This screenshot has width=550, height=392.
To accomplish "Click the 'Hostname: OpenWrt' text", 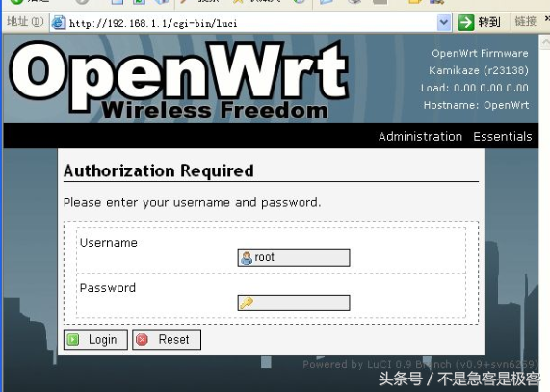I will click(477, 105).
